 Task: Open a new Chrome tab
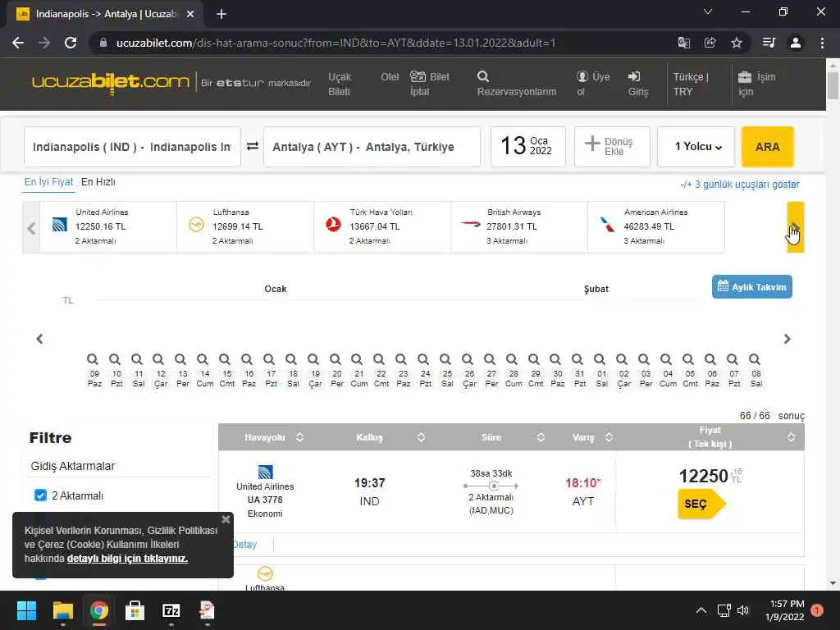pos(221,14)
